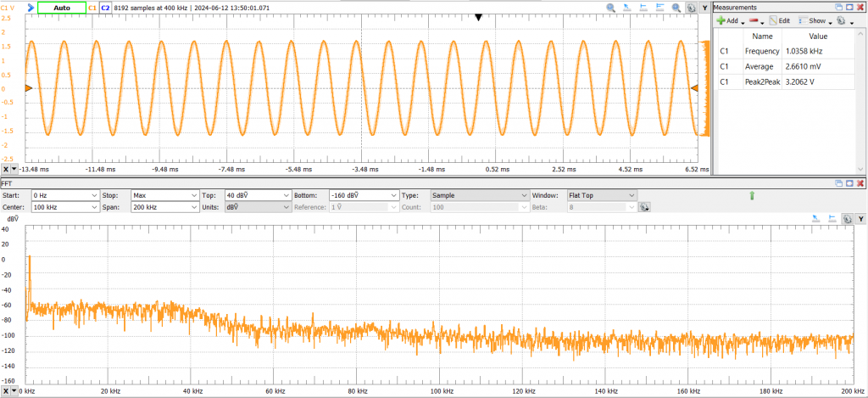This screenshot has width=868, height=398.
Task: Click the blue run arrow icon
Action: point(31,7)
